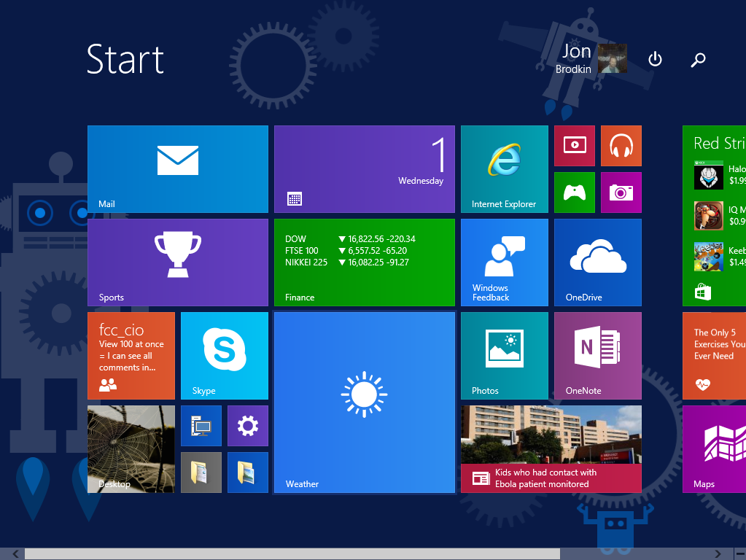Open the Sports trophy tile
Viewport: 746px width, 560px height.
coord(177,262)
